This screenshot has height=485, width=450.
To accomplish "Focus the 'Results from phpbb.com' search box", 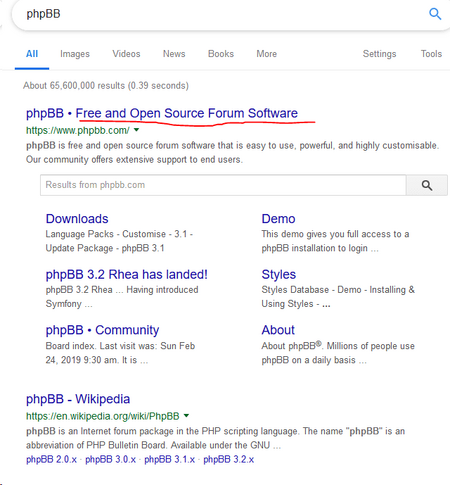I will click(x=223, y=185).
